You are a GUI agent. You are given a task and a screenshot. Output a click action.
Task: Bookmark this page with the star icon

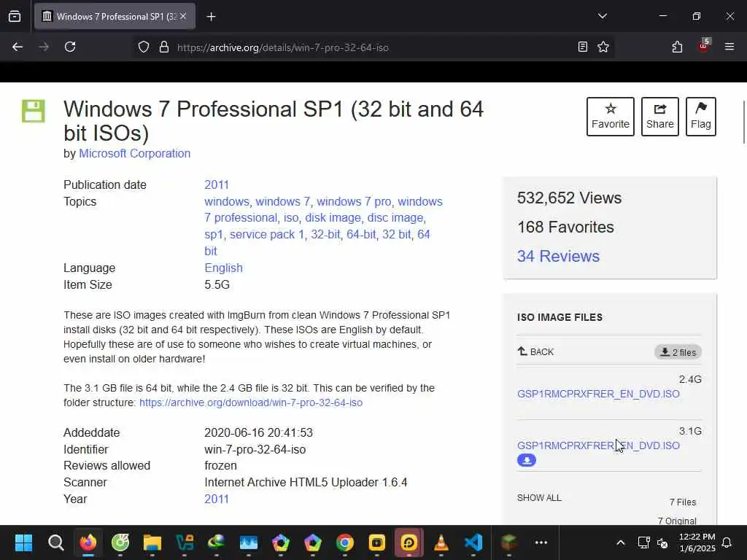[603, 47]
